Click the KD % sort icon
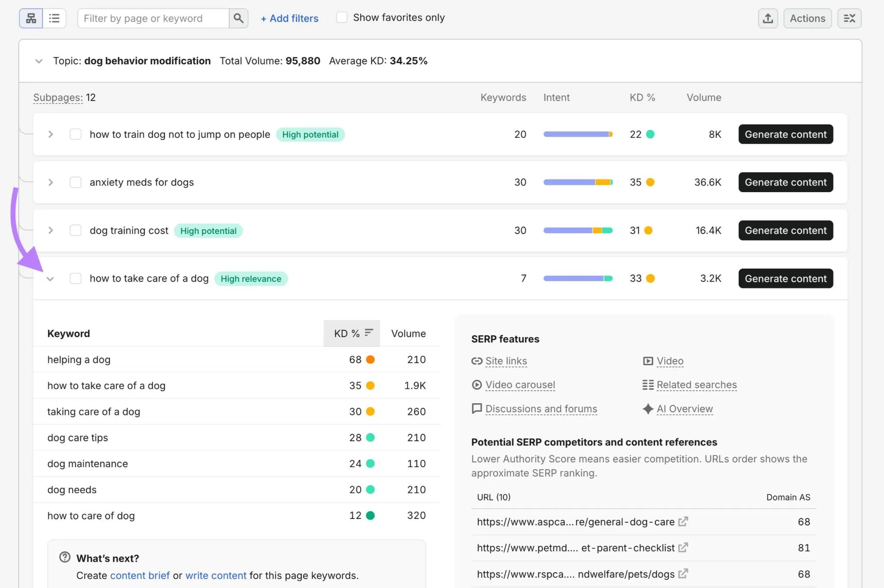The image size is (884, 588). click(x=369, y=332)
